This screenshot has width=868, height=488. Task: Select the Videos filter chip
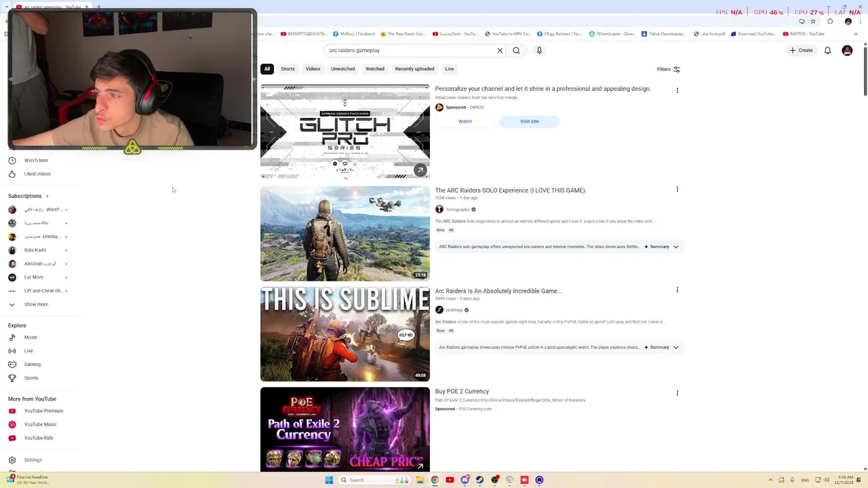click(x=313, y=69)
